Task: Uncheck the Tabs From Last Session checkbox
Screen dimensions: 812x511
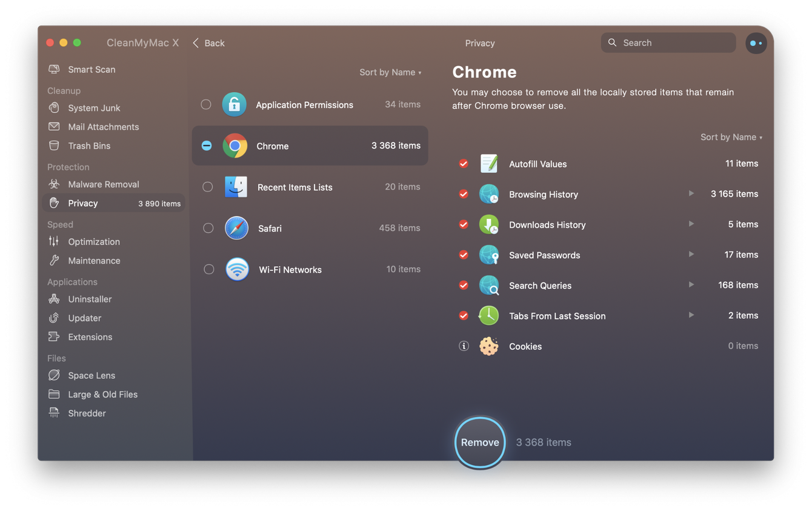Action: pyautogui.click(x=464, y=315)
